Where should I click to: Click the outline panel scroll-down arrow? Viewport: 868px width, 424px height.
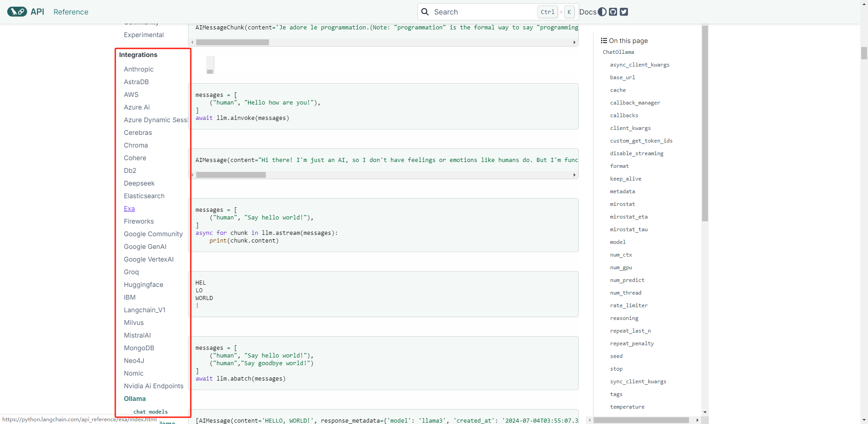point(705,412)
